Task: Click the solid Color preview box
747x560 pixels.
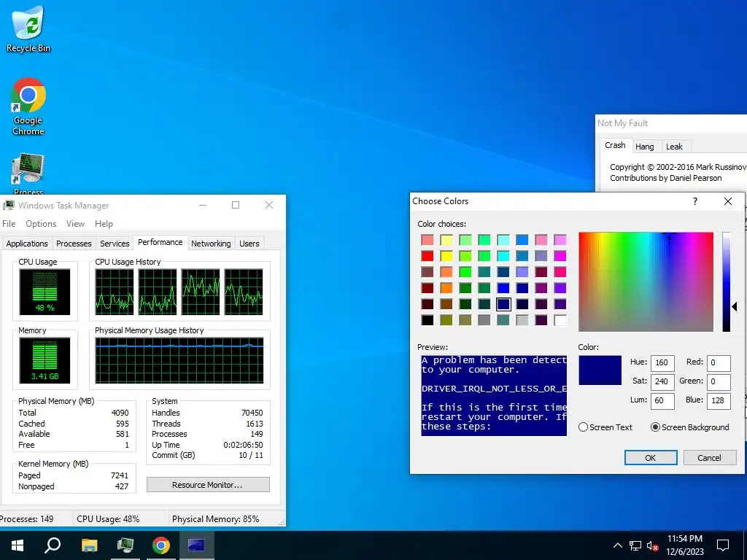Action: click(x=600, y=370)
